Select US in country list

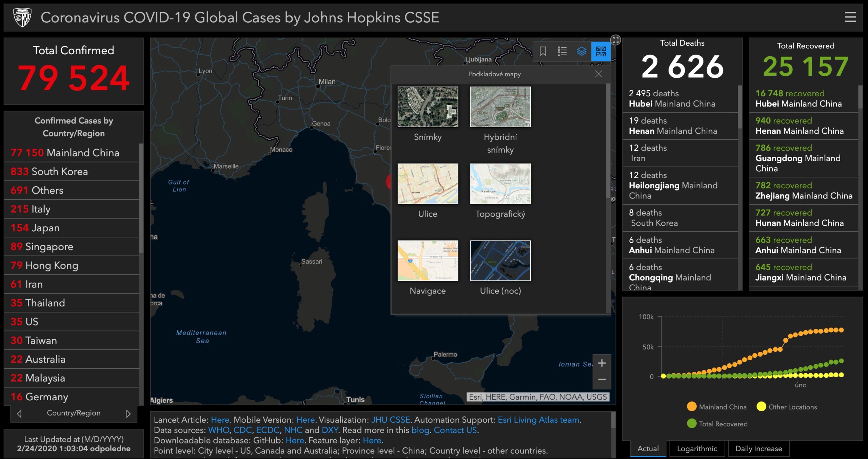pos(72,322)
